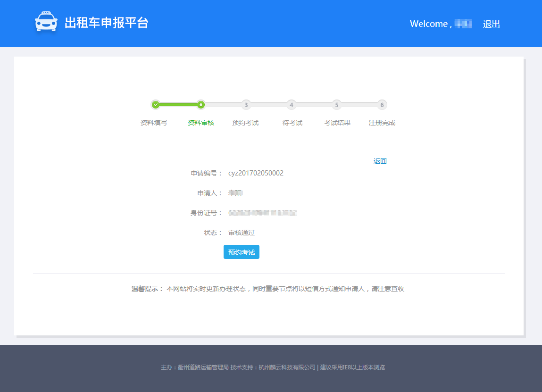This screenshot has width=542, height=392.
Task: Click the username next to Welcome
Action: click(463, 24)
